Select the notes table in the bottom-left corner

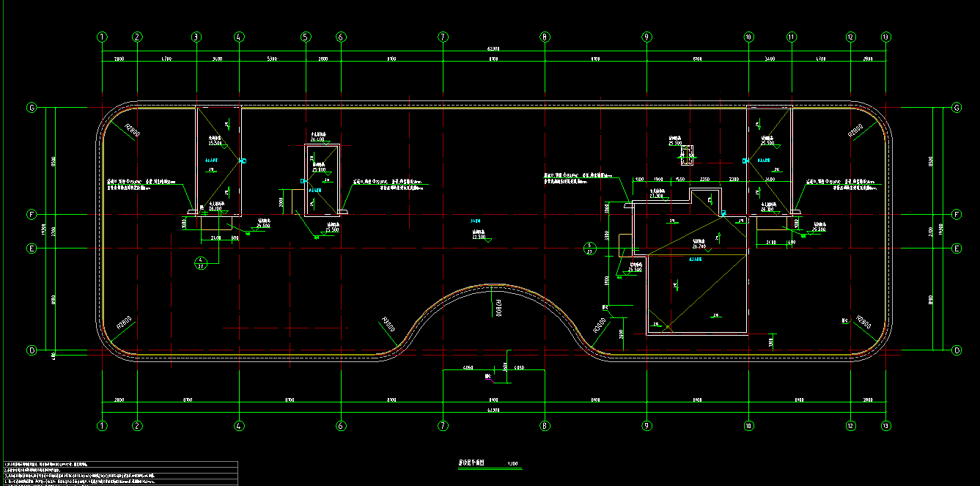[x=119, y=474]
